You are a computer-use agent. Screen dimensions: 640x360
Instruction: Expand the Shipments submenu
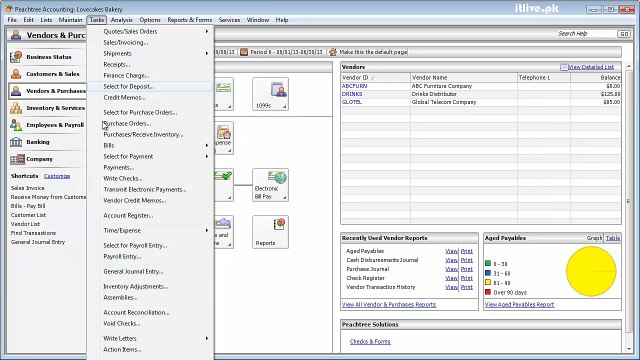[x=207, y=53]
